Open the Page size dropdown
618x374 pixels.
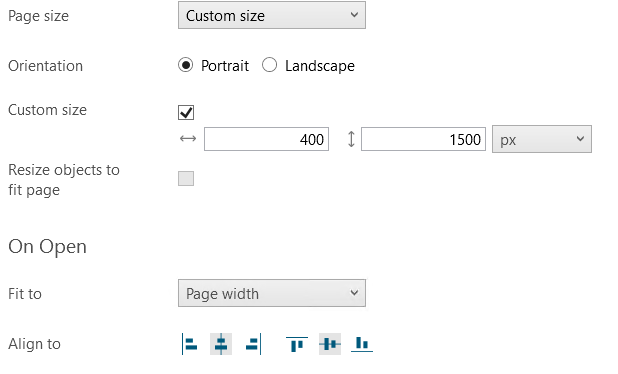pos(272,15)
